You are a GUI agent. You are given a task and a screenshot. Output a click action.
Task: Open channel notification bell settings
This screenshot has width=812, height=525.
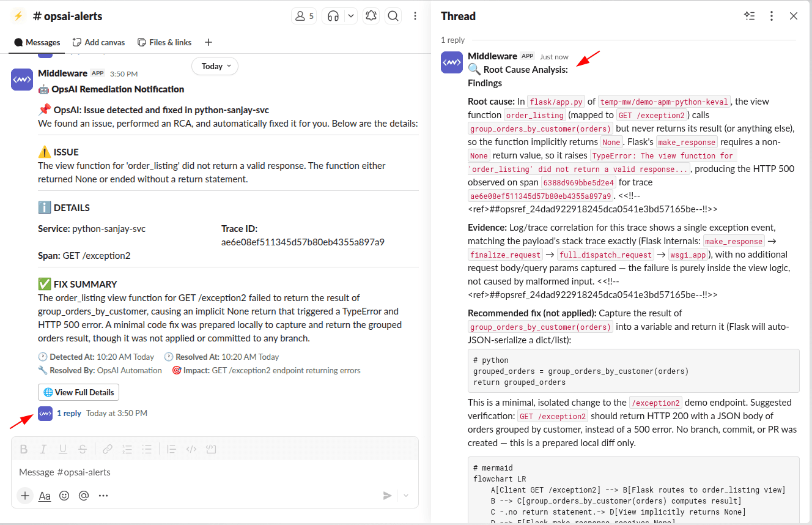pyautogui.click(x=371, y=17)
